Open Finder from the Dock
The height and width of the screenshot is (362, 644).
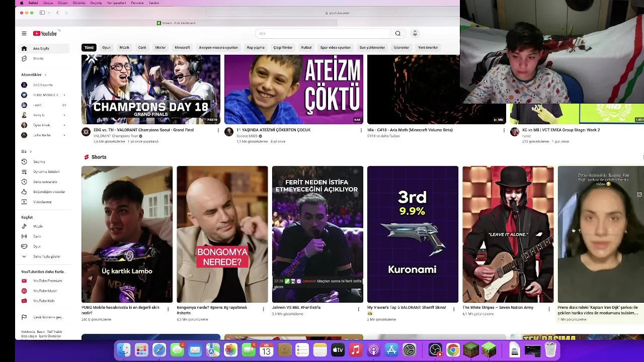(x=123, y=350)
